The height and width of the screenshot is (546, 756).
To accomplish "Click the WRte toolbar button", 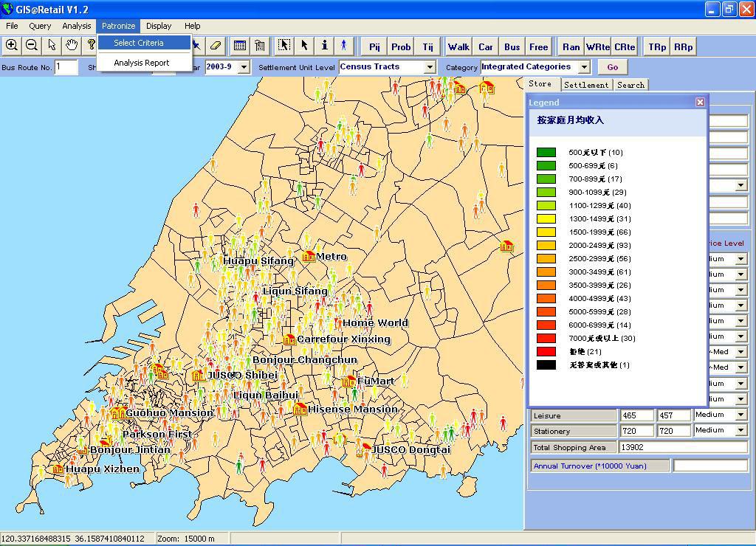I will pos(598,46).
